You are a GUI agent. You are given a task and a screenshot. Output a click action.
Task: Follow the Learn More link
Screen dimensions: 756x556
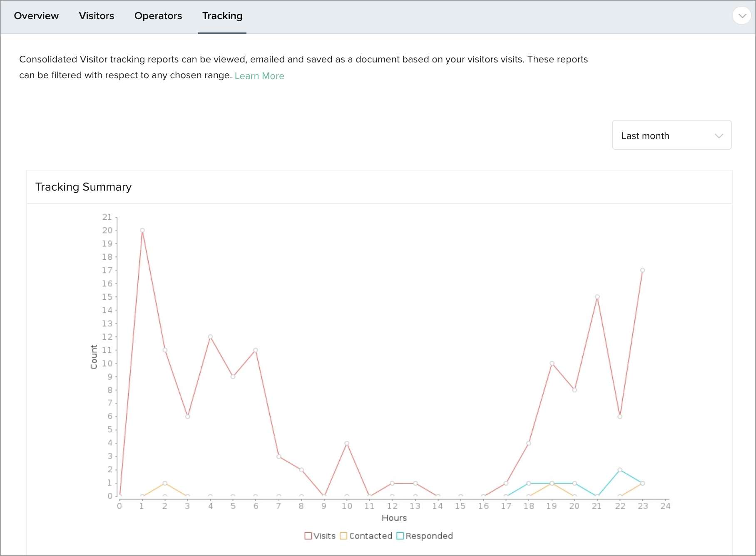[259, 76]
